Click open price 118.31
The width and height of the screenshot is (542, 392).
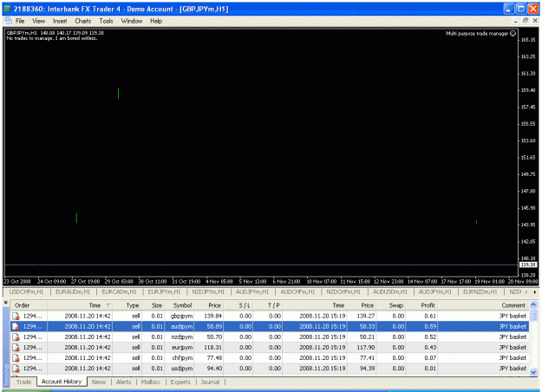point(214,348)
